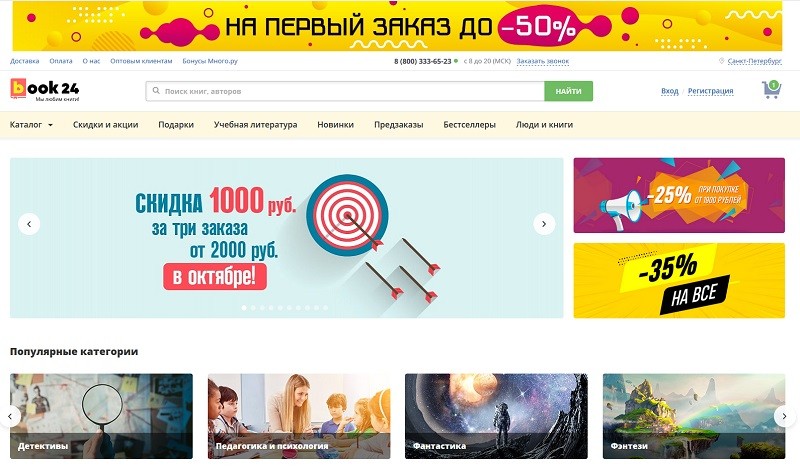The height and width of the screenshot is (471, 800).
Task: Open the Скидки и акции menu item
Action: (x=106, y=125)
